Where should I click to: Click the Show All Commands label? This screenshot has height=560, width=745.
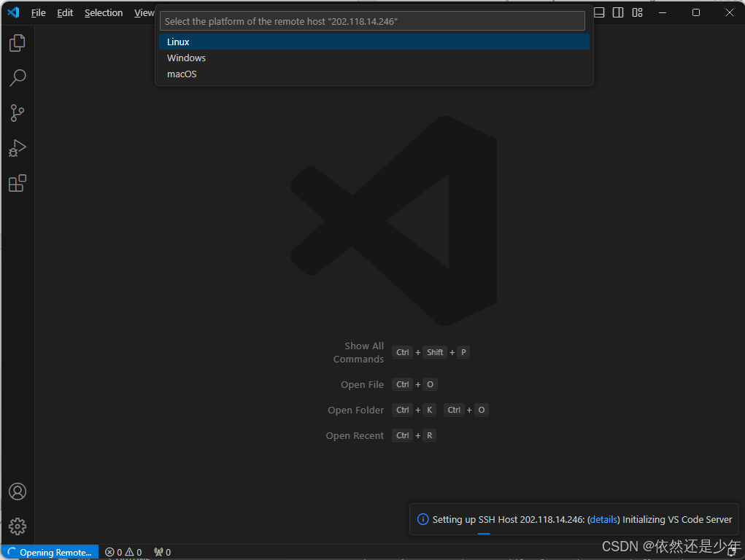tap(358, 352)
